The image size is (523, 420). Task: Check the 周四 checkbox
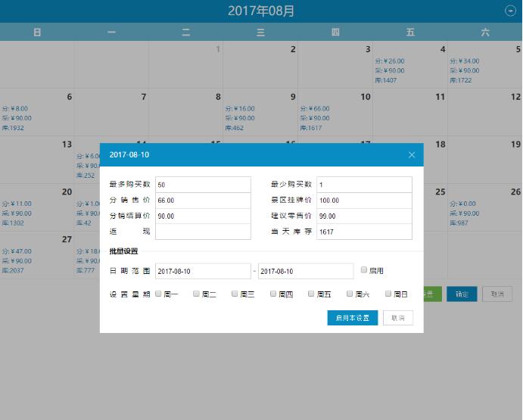[273, 294]
